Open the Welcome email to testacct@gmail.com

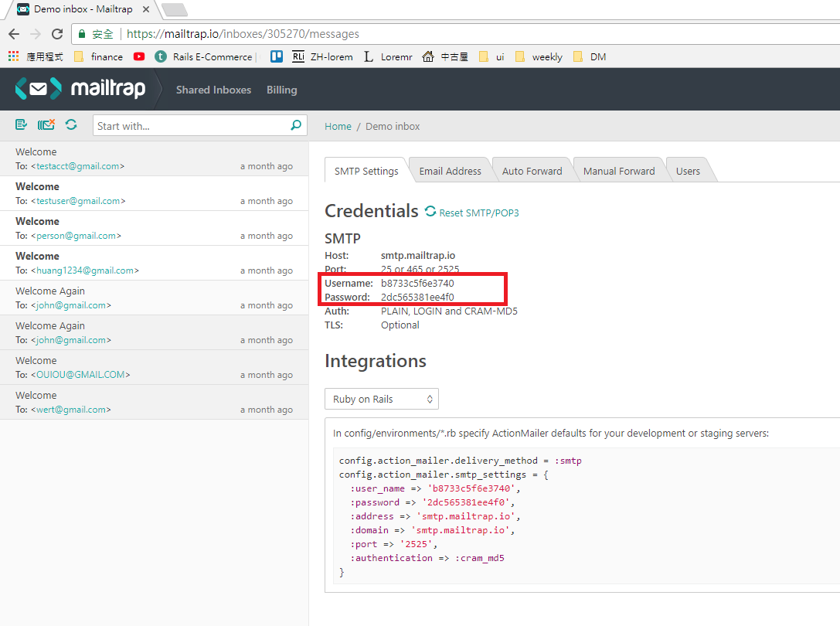pyautogui.click(x=116, y=158)
